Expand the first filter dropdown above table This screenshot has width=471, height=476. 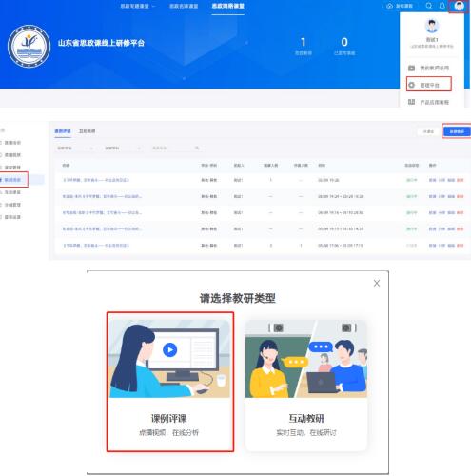click(75, 149)
